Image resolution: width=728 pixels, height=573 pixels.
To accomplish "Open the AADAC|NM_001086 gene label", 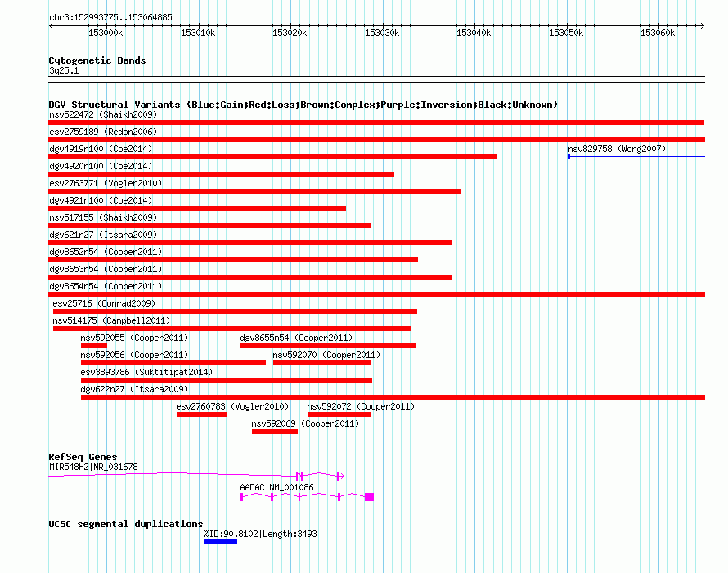I will click(x=276, y=487).
